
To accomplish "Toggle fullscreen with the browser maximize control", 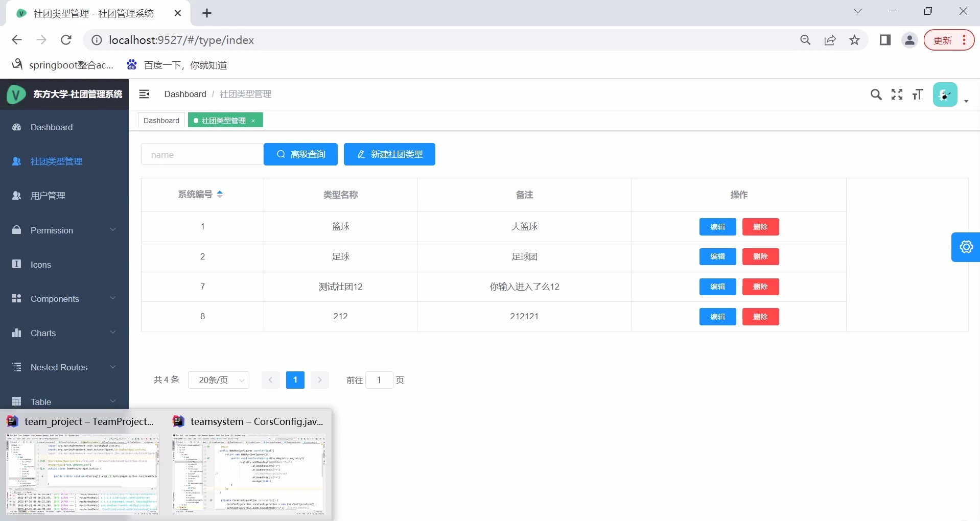I will tap(928, 11).
